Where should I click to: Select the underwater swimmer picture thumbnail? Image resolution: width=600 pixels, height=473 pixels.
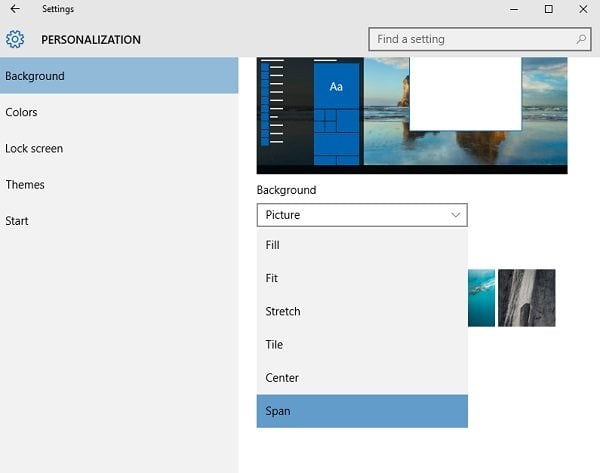pos(481,298)
